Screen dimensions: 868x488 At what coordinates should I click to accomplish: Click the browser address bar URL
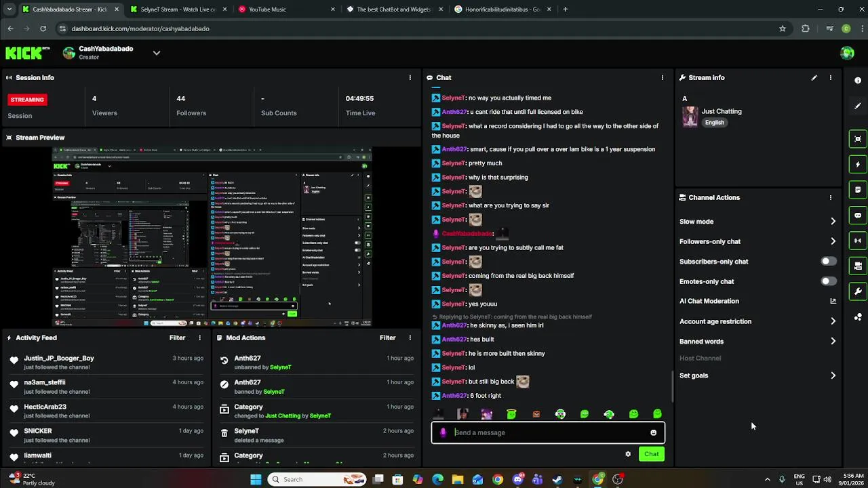coord(140,28)
